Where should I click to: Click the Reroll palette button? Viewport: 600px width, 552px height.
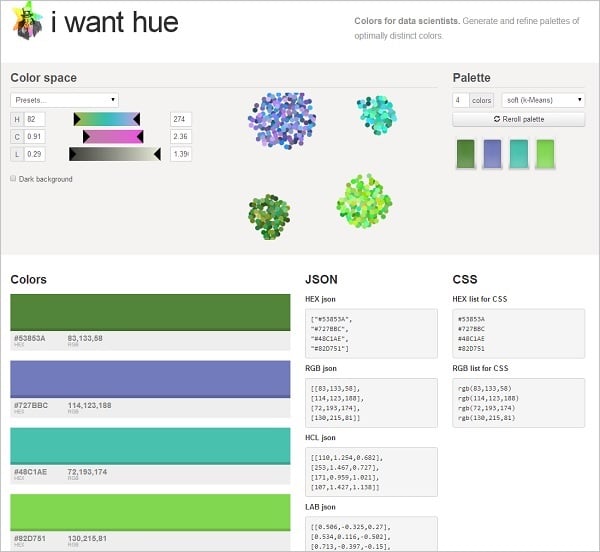518,119
